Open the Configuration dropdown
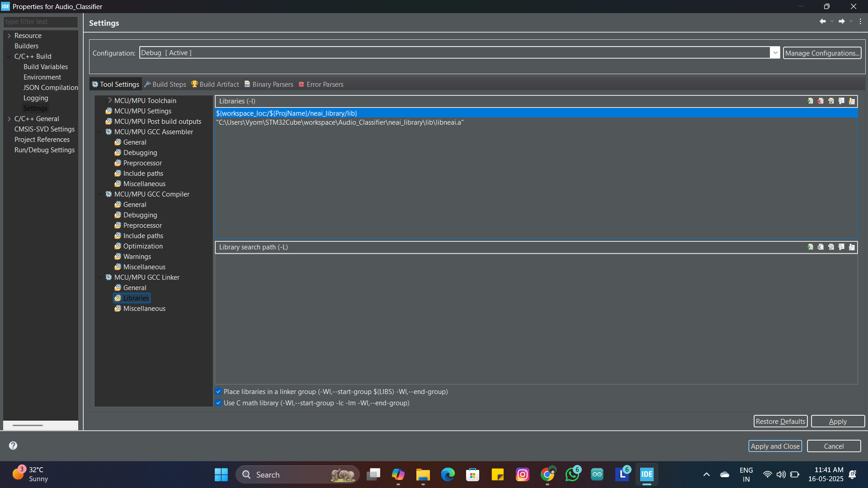Image resolution: width=868 pixels, height=488 pixels. click(x=775, y=52)
